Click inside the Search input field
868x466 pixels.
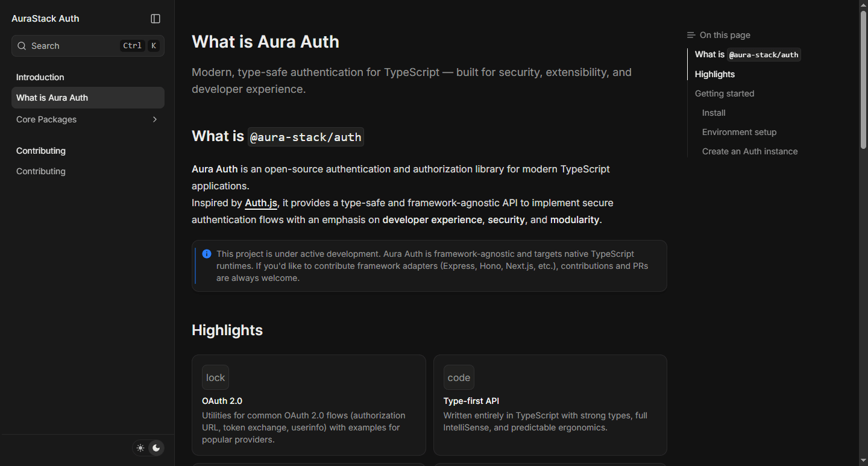pyautogui.click(x=72, y=46)
